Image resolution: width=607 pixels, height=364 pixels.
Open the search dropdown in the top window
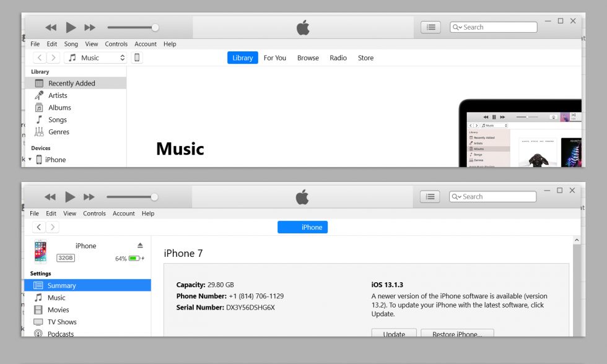457,27
